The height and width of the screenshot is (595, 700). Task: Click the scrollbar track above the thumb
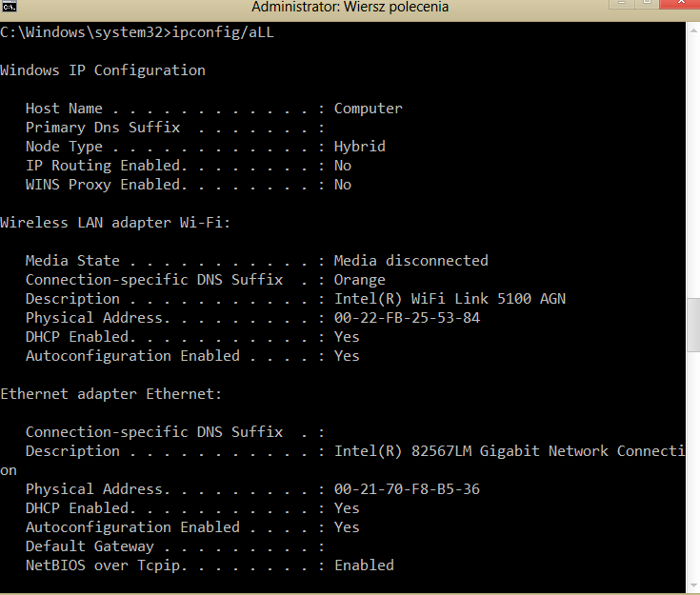coord(693,169)
